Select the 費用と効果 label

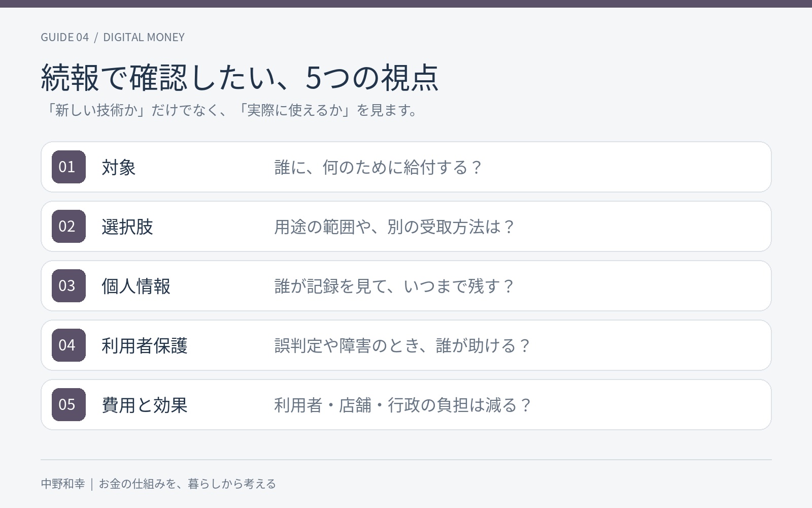145,405
